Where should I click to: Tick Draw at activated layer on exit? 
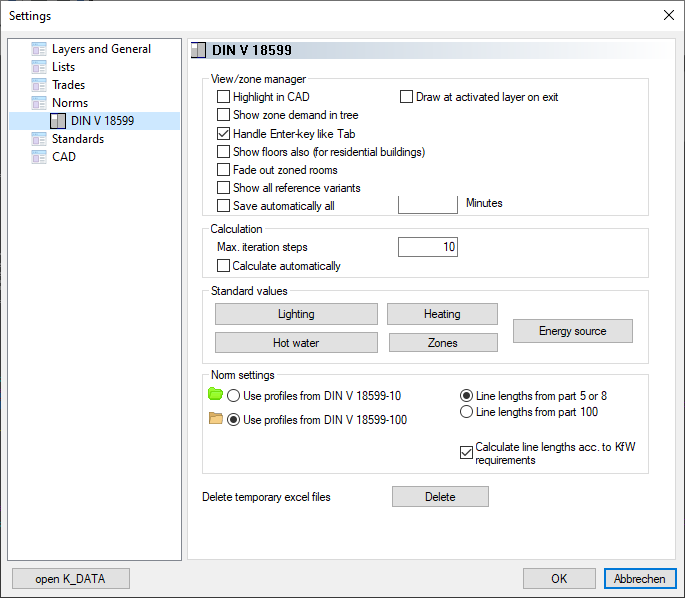point(406,97)
